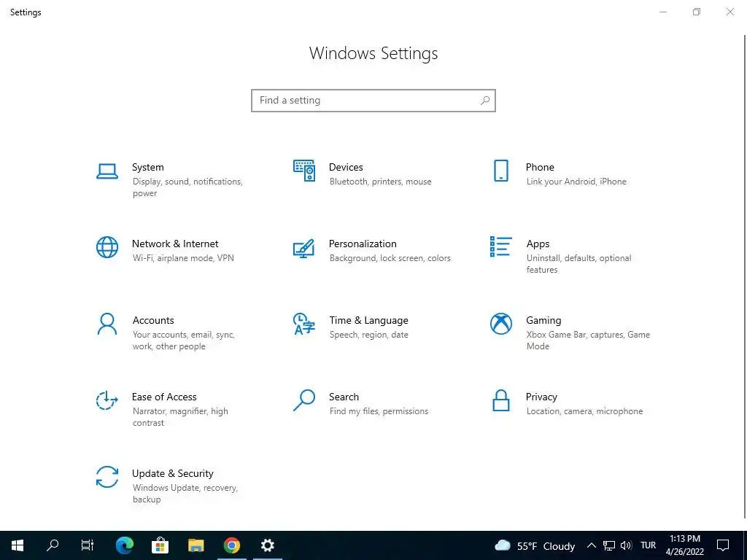Viewport: 747px width, 560px height.
Task: Launch Microsoft Edge from the taskbar
Action: 124,545
